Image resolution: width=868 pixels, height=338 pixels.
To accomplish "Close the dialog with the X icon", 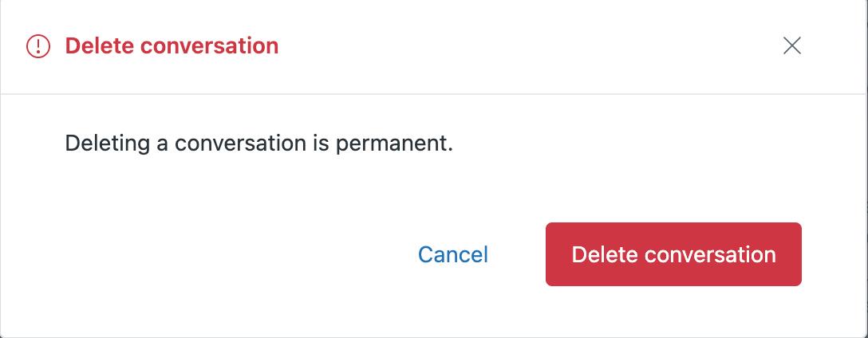I will 791,46.
